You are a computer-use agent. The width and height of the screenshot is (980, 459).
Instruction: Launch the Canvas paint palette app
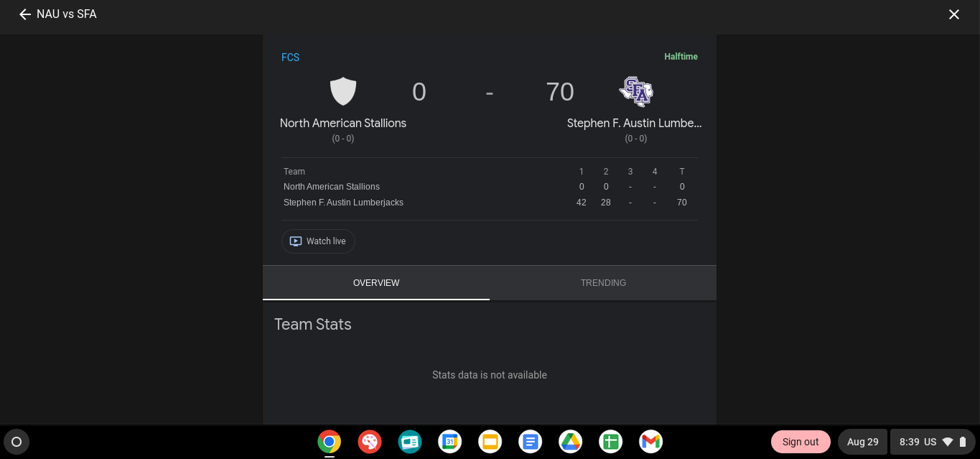[x=370, y=442]
